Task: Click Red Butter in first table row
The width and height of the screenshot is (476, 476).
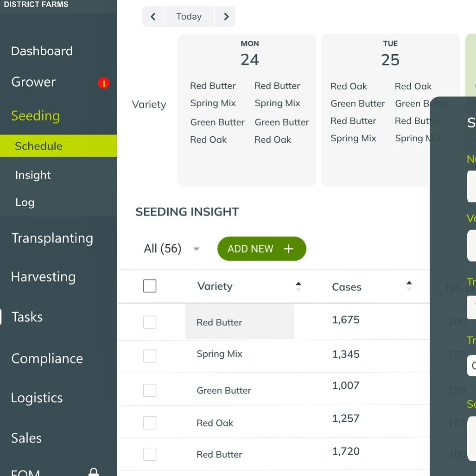Action: (x=219, y=323)
